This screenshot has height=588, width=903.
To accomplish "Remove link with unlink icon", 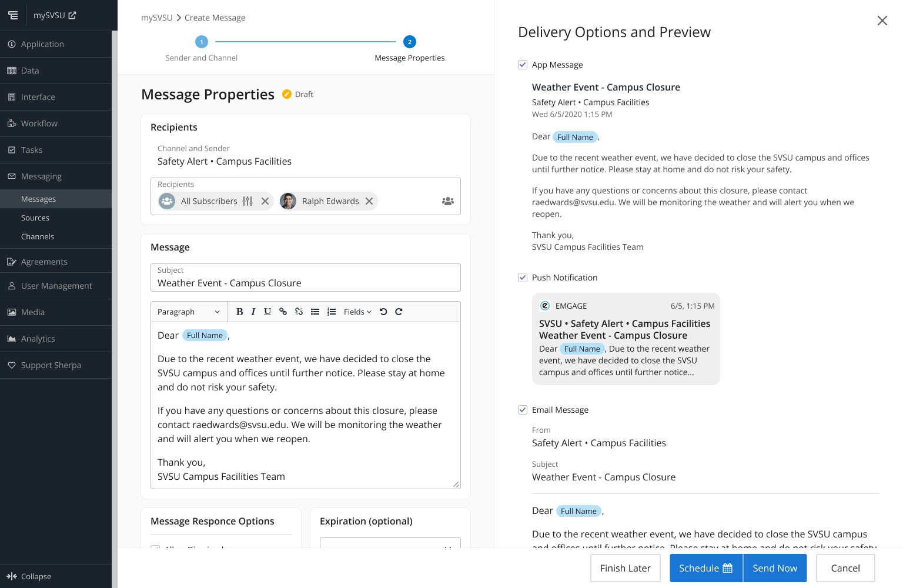I will tap(299, 312).
